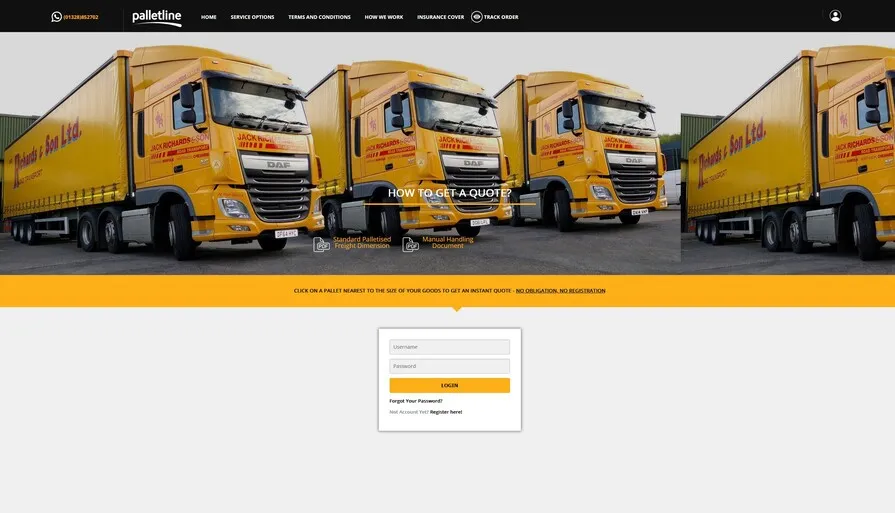Click the TRACK ORDER menu item
895x513 pixels.
coord(501,17)
